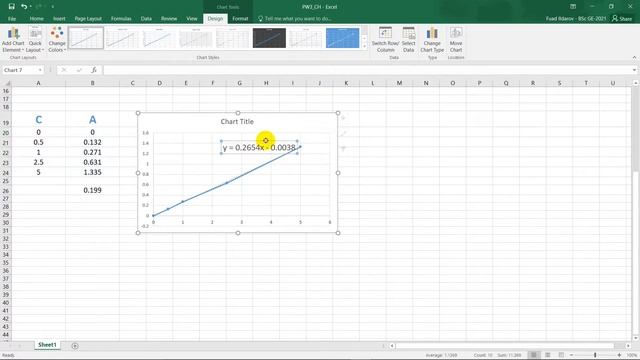Click the horizontal scrollbar left arrow
Image resolution: width=640 pixels, height=360 pixels.
coord(392,346)
